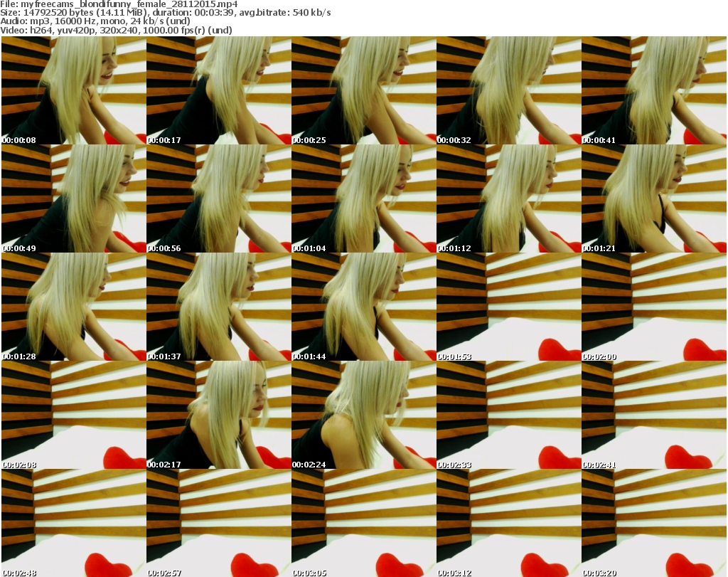The height and width of the screenshot is (577, 728).
Task: Pick the 00:01:53 frame
Action: (x=508, y=307)
